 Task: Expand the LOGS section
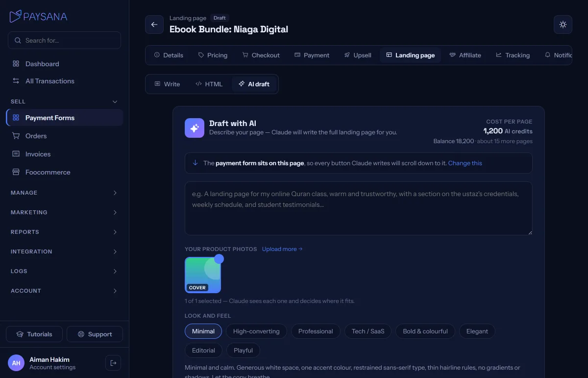(64, 271)
